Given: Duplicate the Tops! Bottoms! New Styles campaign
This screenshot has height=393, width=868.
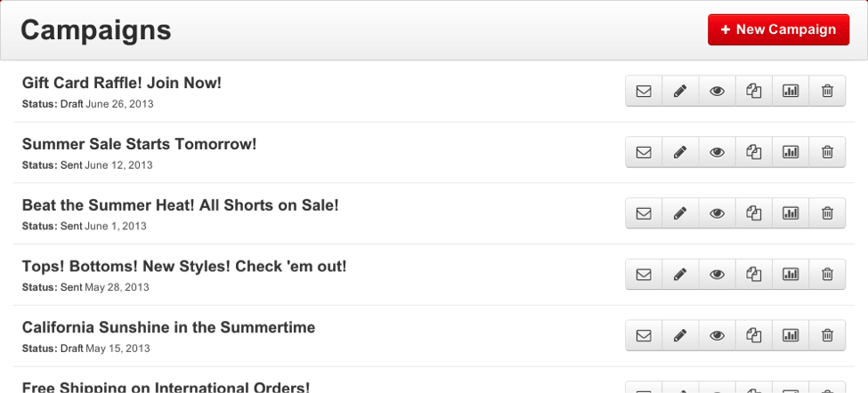Looking at the screenshot, I should (754, 275).
